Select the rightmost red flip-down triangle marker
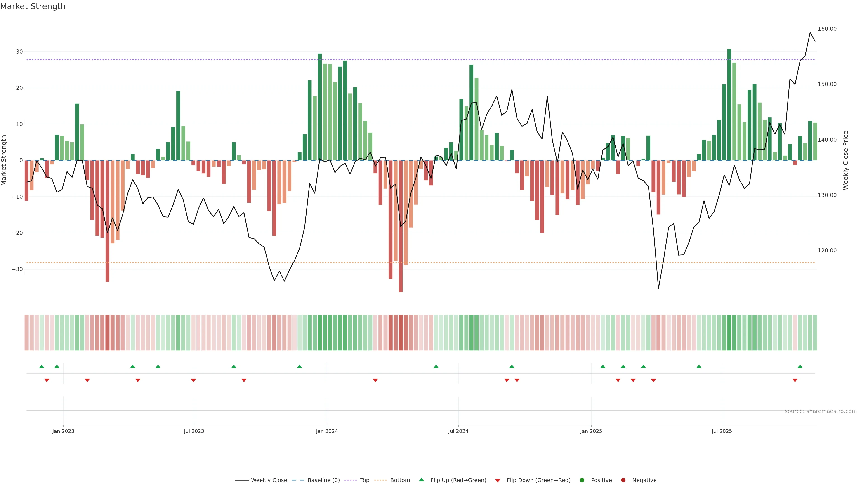The height and width of the screenshot is (488, 868). point(795,380)
